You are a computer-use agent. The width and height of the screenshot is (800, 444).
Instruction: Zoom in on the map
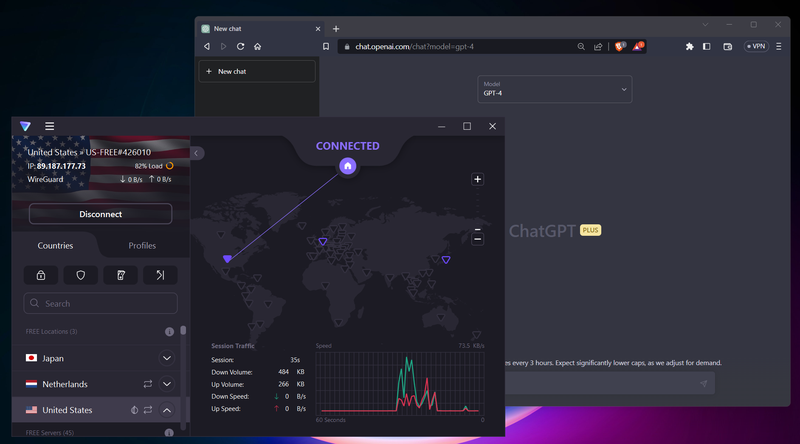point(478,179)
